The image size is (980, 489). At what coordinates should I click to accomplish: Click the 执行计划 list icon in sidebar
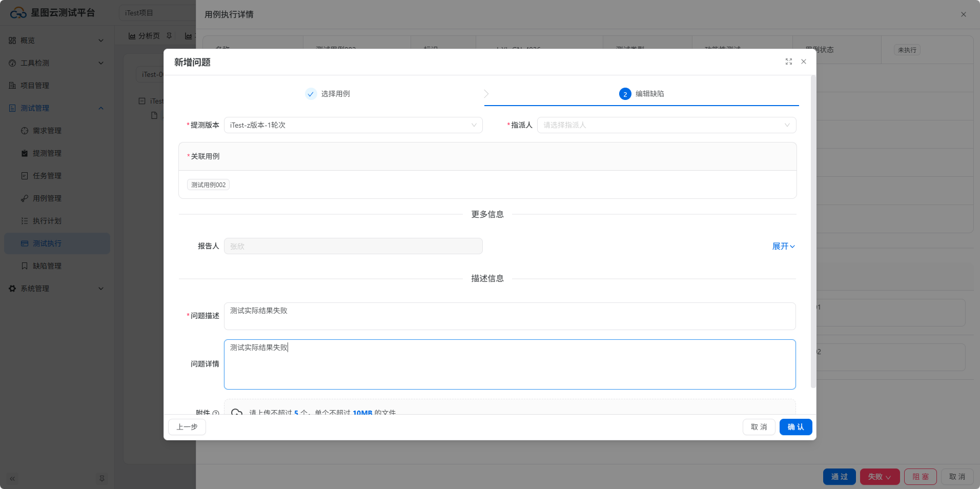pos(25,221)
